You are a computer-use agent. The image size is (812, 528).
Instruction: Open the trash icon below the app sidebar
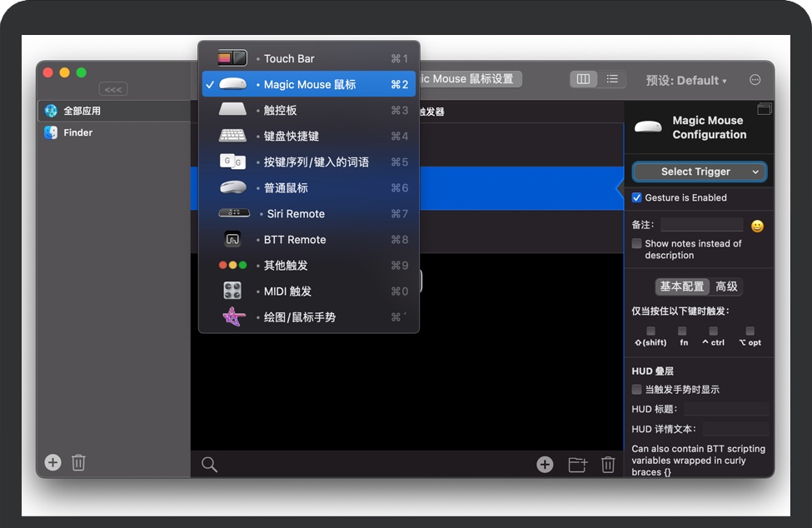coord(78,462)
